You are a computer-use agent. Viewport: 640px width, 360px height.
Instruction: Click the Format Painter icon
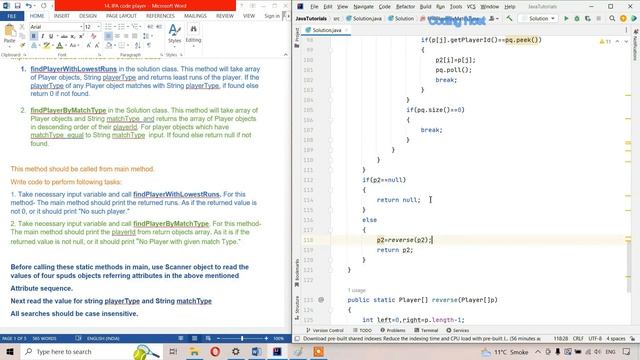22,45
